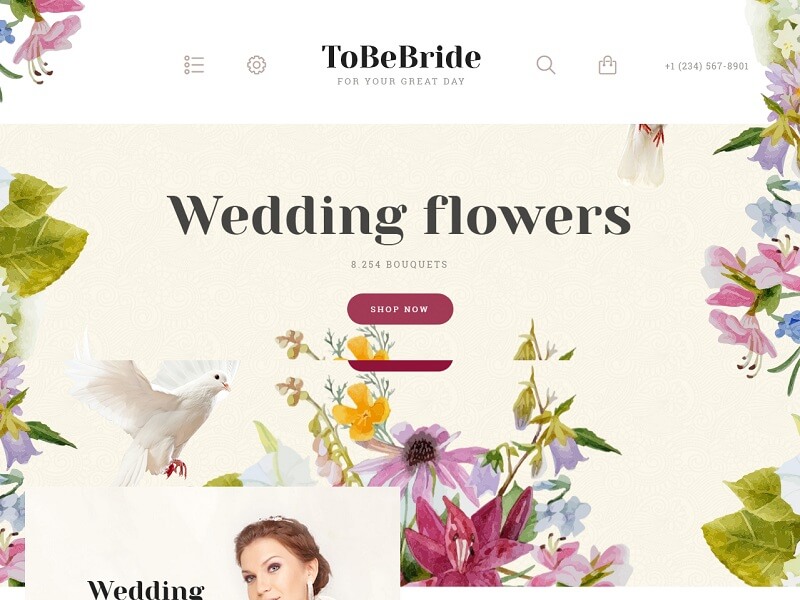
Task: Click the partially hidden maroon button below Shop Now
Action: pyautogui.click(x=400, y=365)
